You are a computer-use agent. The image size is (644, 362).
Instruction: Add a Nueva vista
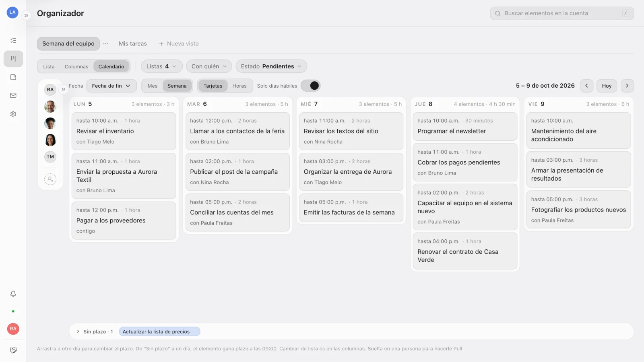(179, 43)
